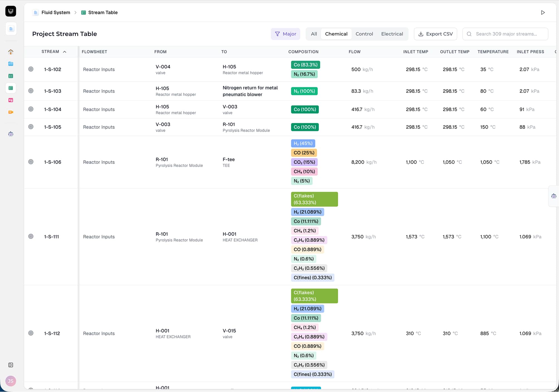The width and height of the screenshot is (559, 392).
Task: Click the pink dashboard sidebar icon
Action: coord(11,100)
